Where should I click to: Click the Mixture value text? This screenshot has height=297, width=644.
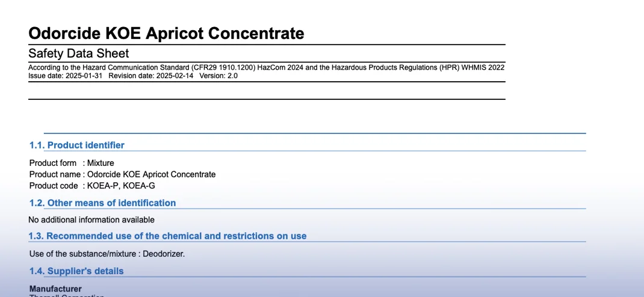(x=101, y=163)
